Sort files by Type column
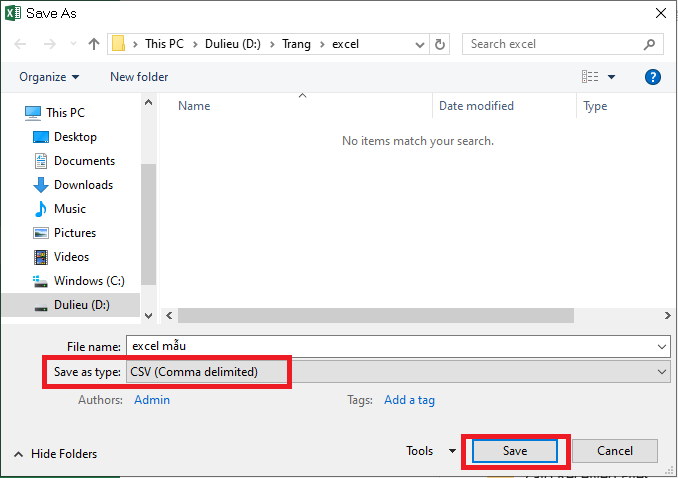This screenshot has height=478, width=678. point(595,106)
